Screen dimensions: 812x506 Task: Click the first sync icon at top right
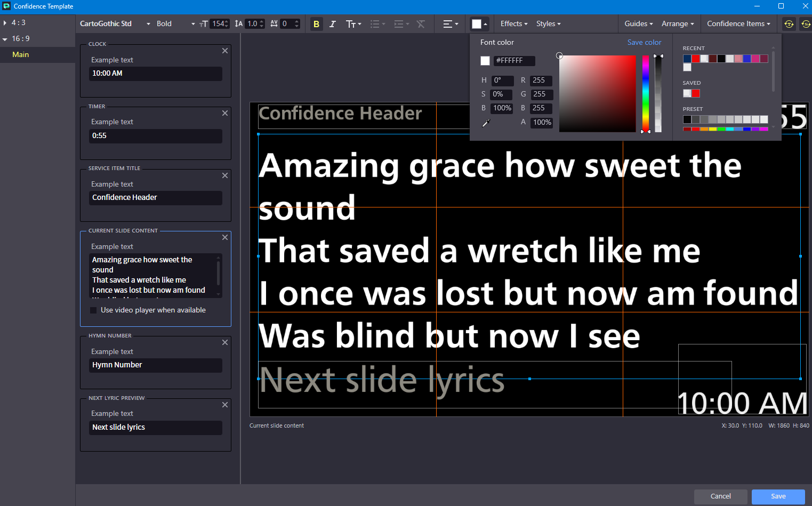pos(789,24)
